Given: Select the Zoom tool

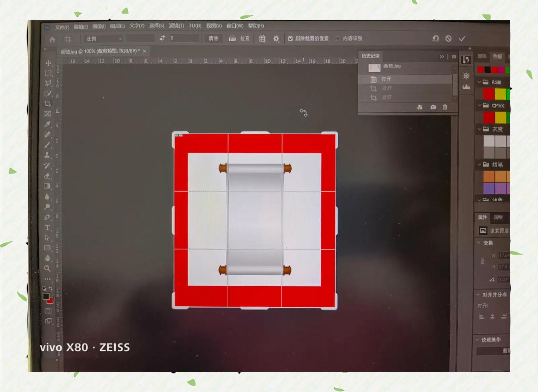Looking at the screenshot, I should tap(47, 268).
